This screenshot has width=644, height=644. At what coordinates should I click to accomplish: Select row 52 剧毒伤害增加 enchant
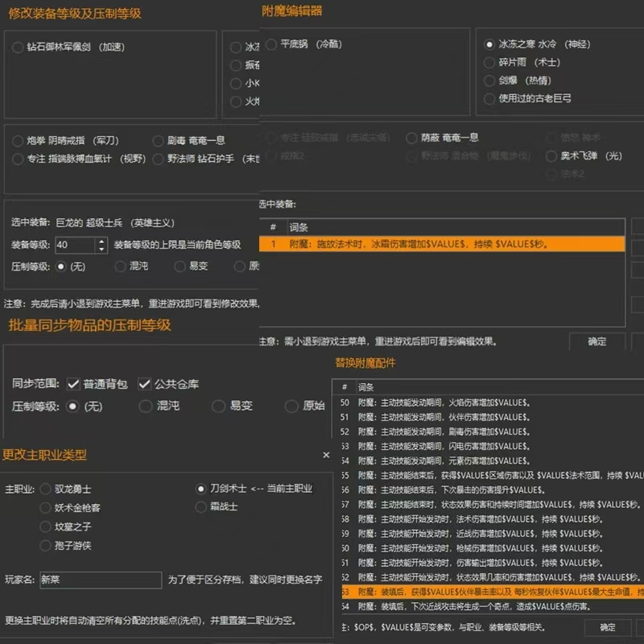coord(492,431)
